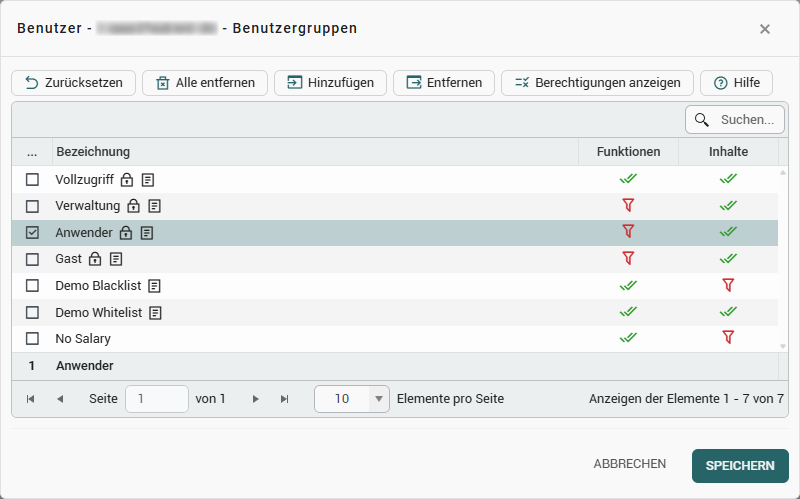Open the elements per page dropdown
800x499 pixels.
pyautogui.click(x=379, y=399)
